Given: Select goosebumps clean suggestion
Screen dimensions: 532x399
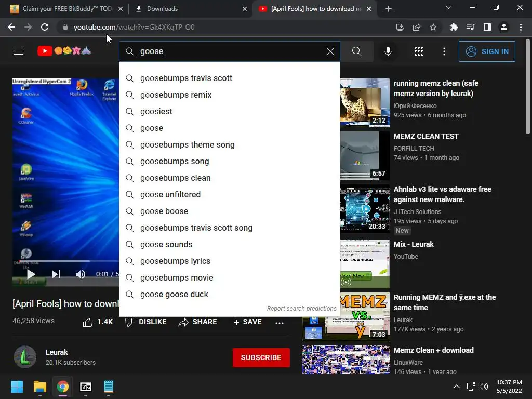Looking at the screenshot, I should point(230,178).
